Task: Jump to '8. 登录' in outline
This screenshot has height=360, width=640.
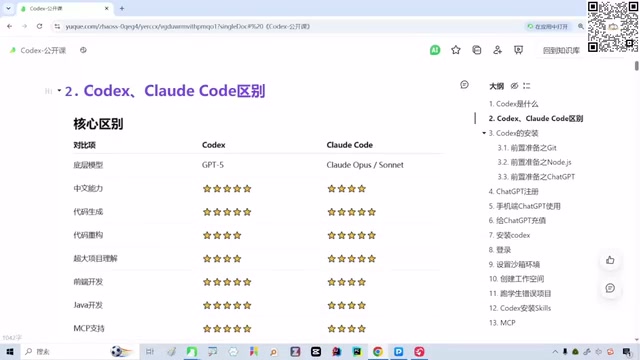Action: tap(500, 250)
